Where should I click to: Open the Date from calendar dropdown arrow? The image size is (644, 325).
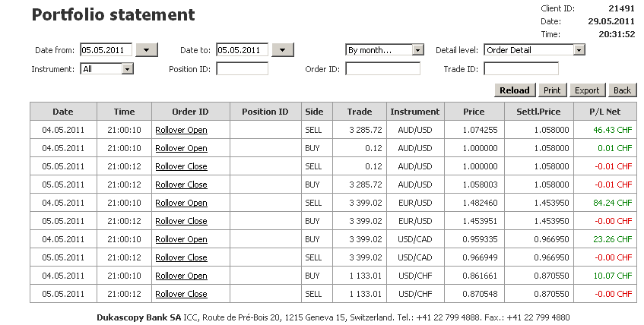coord(147,50)
